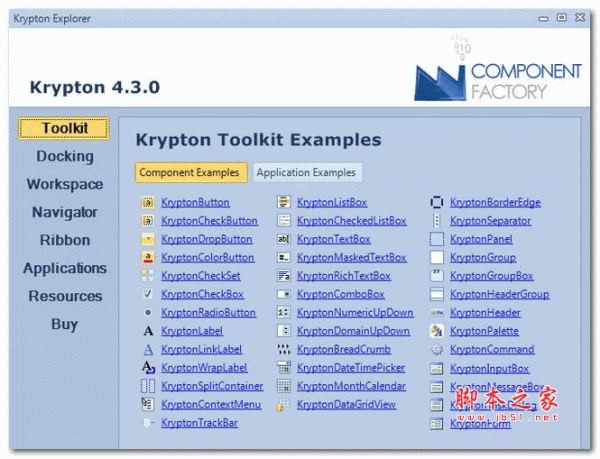Image resolution: width=600 pixels, height=459 pixels.
Task: Click the KryptonCheckSet icon
Action: 148,276
